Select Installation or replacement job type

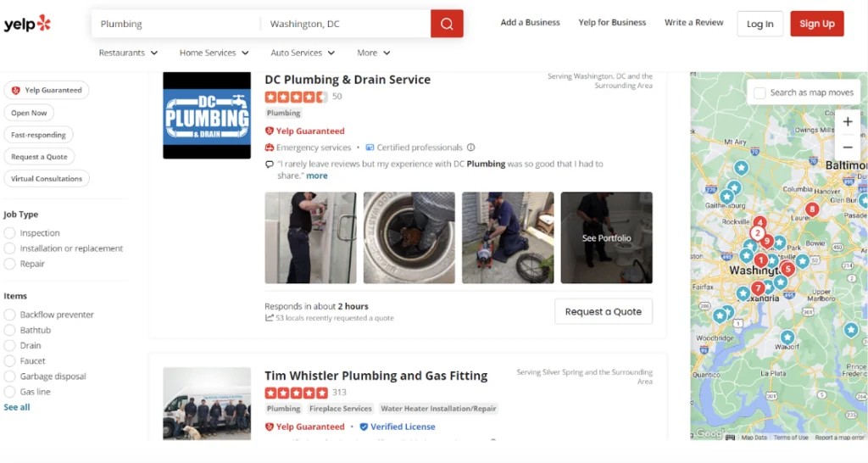pyautogui.click(x=9, y=248)
